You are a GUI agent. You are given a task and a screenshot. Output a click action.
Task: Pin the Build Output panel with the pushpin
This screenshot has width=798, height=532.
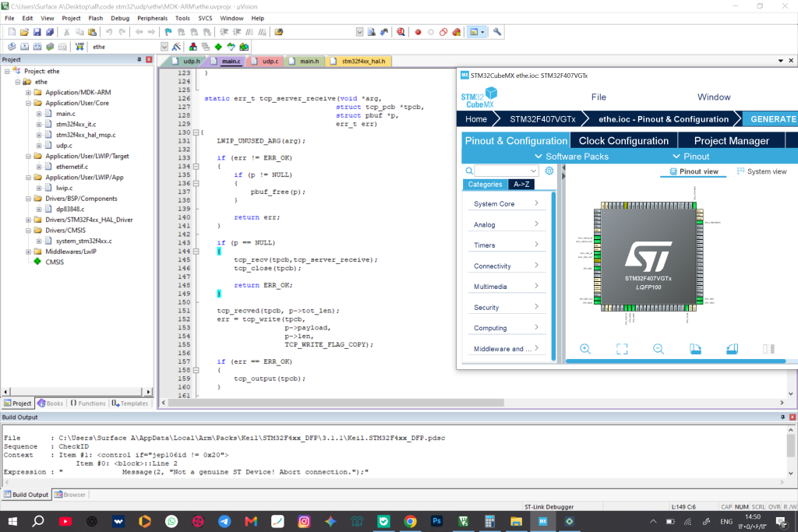pos(782,417)
